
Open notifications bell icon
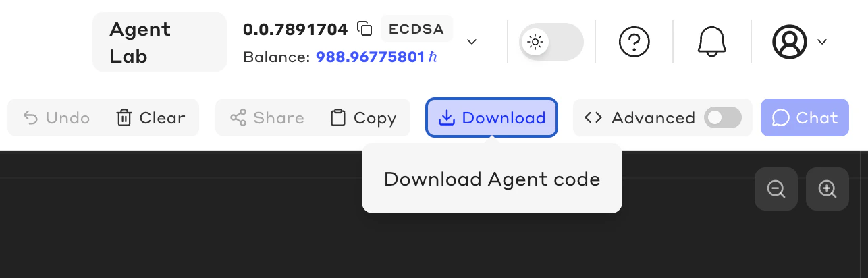click(711, 42)
